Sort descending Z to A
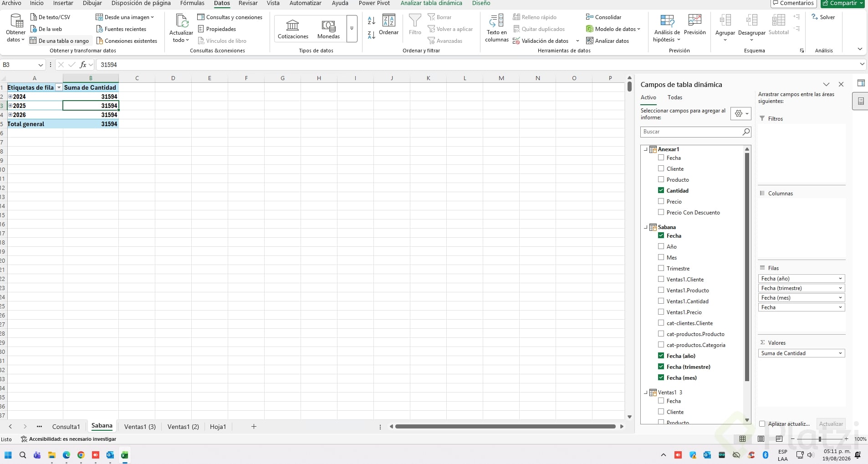This screenshot has width=868, height=464. pos(372,35)
